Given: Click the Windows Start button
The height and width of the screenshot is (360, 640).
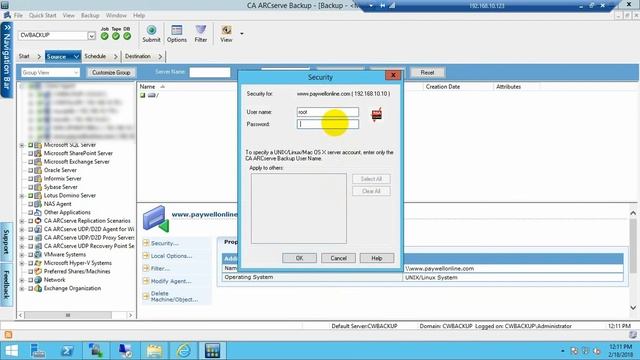Looking at the screenshot, I should [11, 351].
